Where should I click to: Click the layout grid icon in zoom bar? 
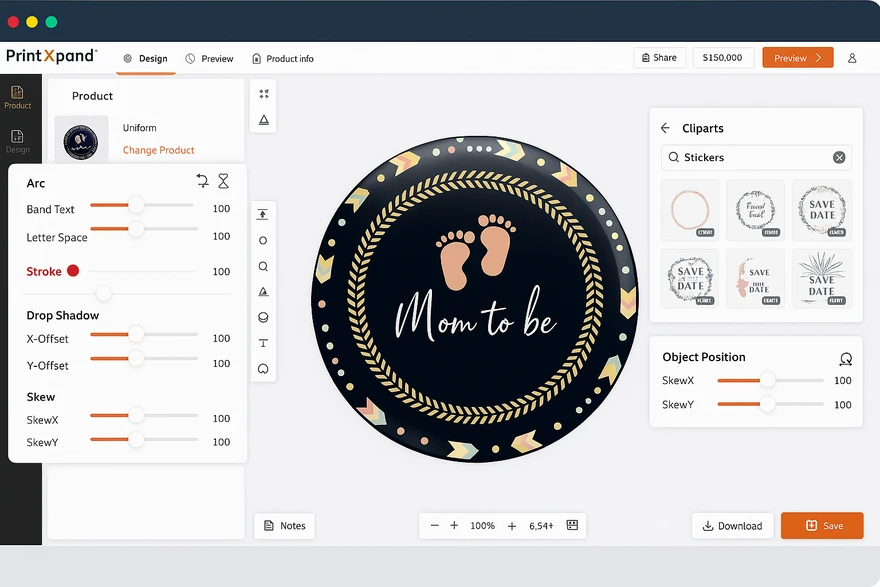tap(572, 525)
